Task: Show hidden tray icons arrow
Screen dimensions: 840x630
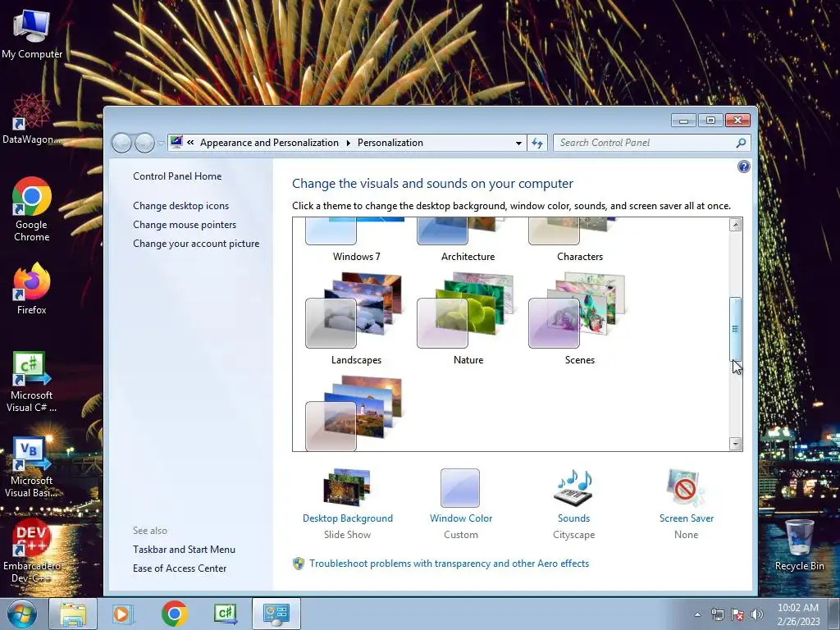Action: 697,614
